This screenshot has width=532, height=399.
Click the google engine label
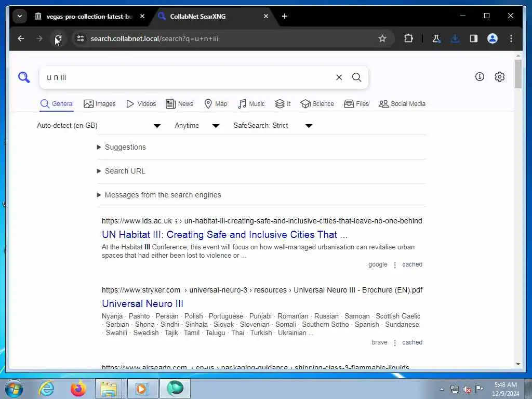(378, 264)
